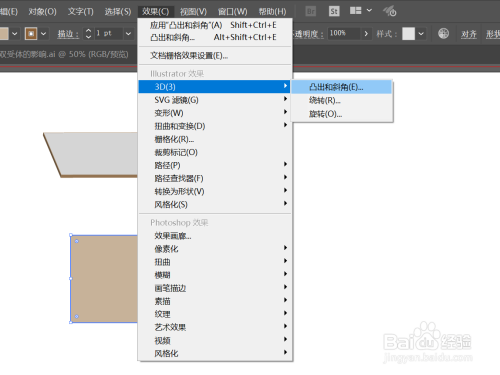Expand the 像素化 submenu
This screenshot has height=375, width=500.
click(x=215, y=249)
